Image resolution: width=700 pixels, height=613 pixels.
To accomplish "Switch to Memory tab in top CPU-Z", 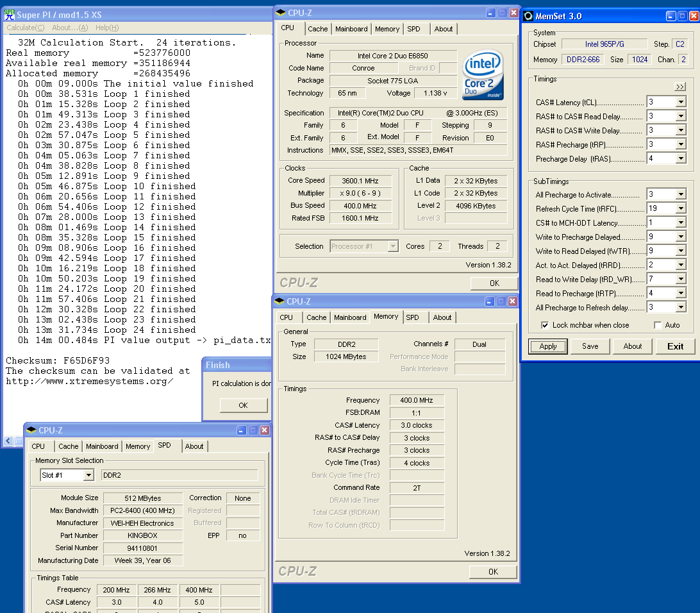I will pyautogui.click(x=387, y=29).
